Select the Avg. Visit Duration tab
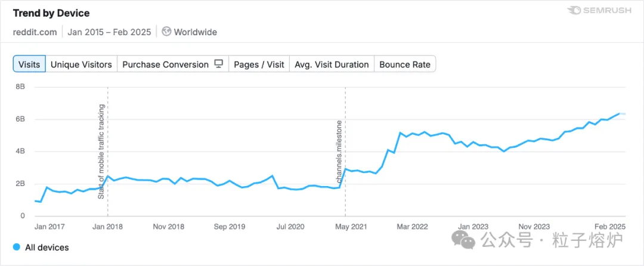This screenshot has height=266, width=644. coord(332,64)
